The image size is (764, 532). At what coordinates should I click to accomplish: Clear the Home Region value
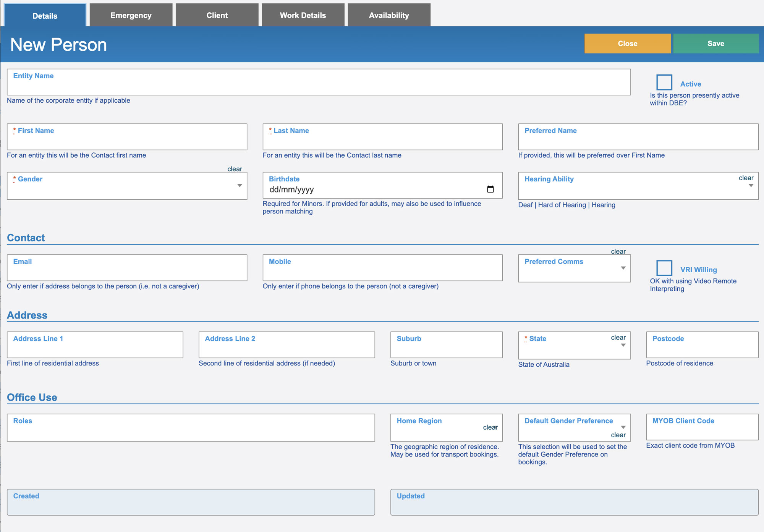490,427
